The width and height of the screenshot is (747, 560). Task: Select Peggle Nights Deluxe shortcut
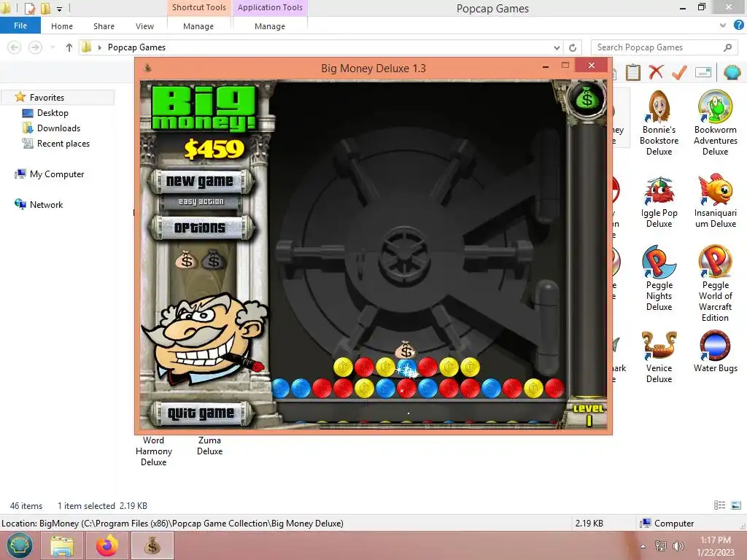pyautogui.click(x=659, y=279)
